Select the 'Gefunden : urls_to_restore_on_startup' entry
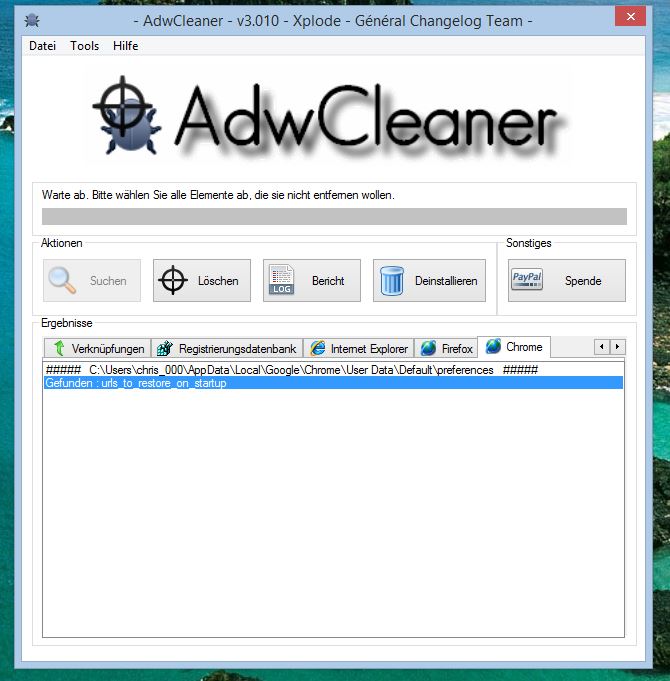The width and height of the screenshot is (670, 681). click(x=333, y=383)
